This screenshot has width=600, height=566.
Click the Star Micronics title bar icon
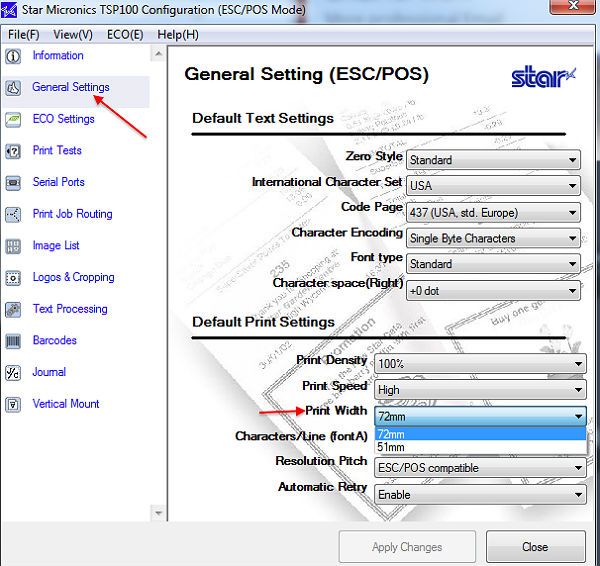point(9,10)
